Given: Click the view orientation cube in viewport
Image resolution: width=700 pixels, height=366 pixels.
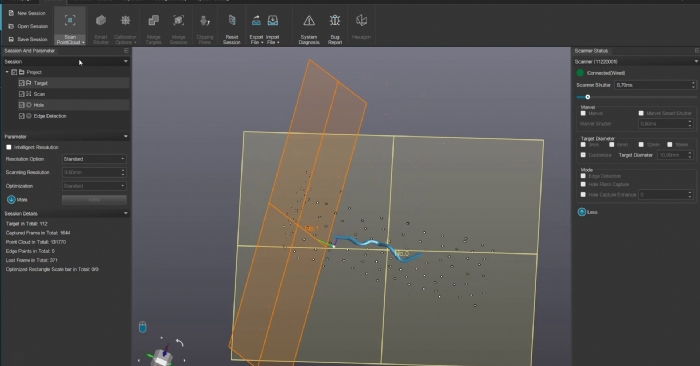Looking at the screenshot, I should pos(162,358).
